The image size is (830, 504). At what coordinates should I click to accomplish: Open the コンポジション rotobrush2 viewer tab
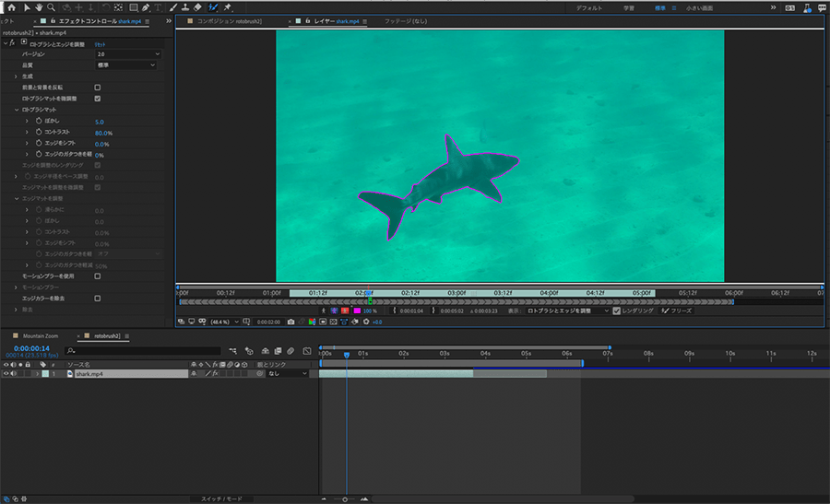coord(229,19)
